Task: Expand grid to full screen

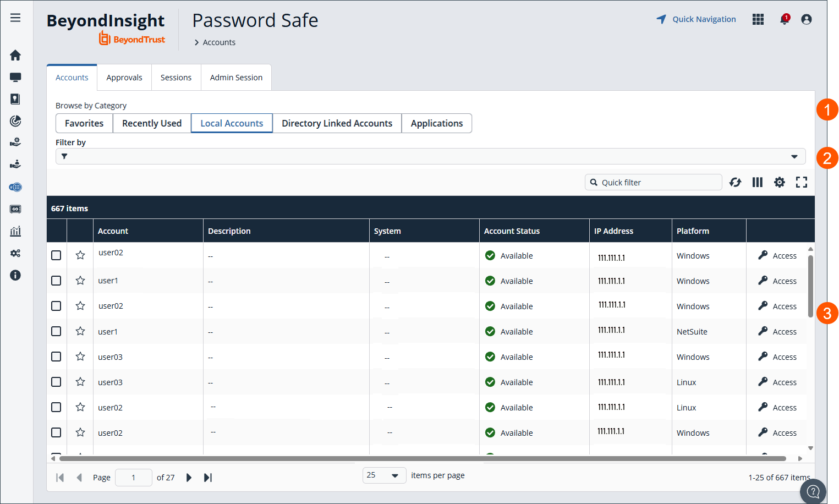Action: point(802,182)
